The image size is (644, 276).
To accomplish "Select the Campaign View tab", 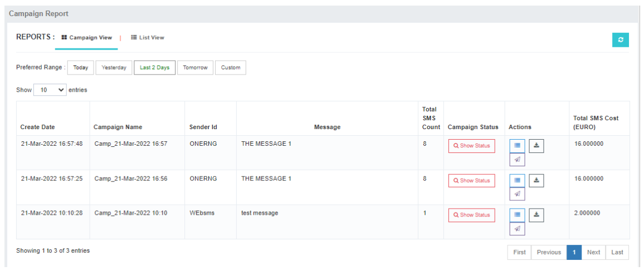I will (86, 38).
